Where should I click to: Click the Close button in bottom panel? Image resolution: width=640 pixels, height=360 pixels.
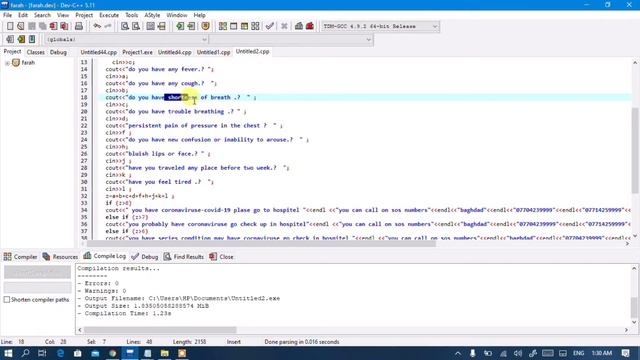click(x=221, y=257)
